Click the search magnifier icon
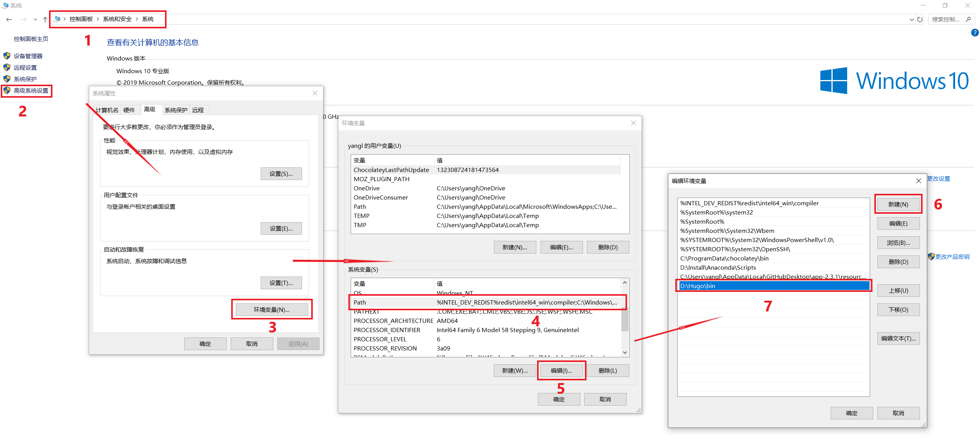980x447 pixels. coord(969,19)
